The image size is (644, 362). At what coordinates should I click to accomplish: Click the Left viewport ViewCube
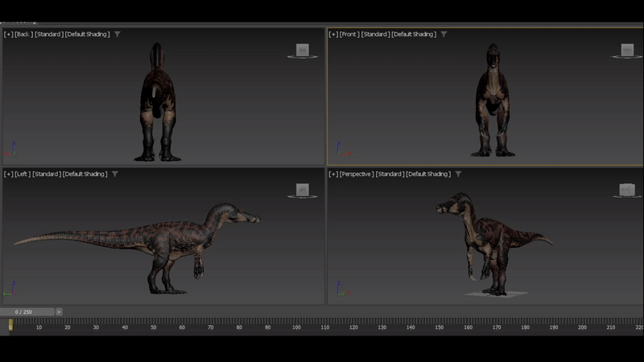click(x=303, y=191)
